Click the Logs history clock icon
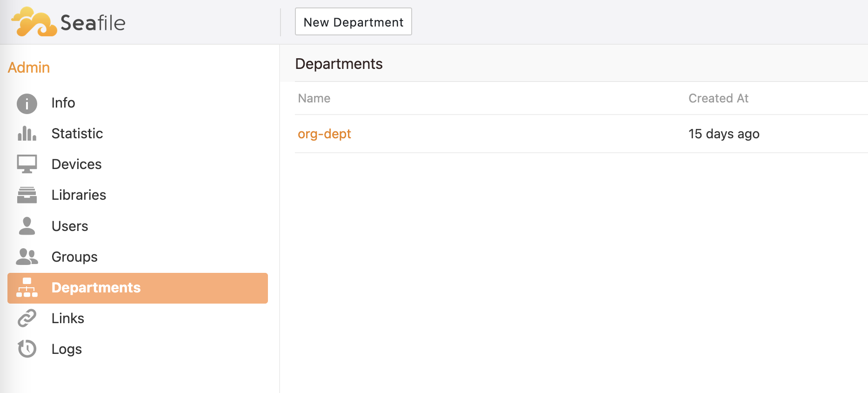Screen dimensions: 868x393 (x=27, y=349)
